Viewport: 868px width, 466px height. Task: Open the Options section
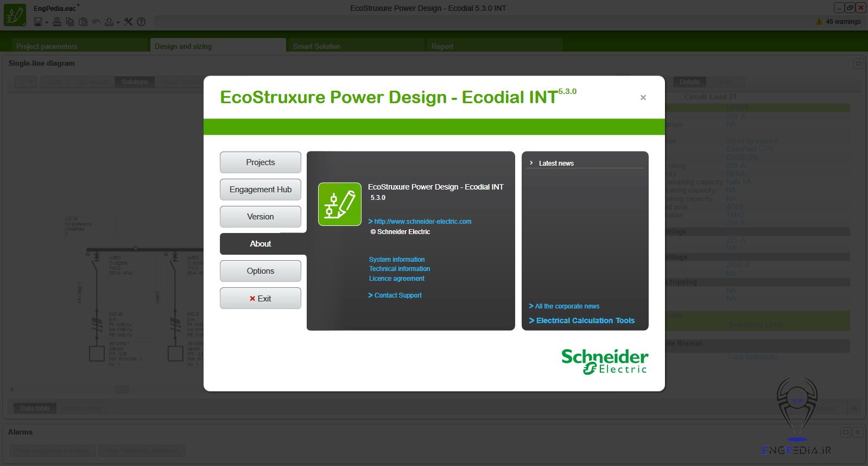[x=261, y=271]
